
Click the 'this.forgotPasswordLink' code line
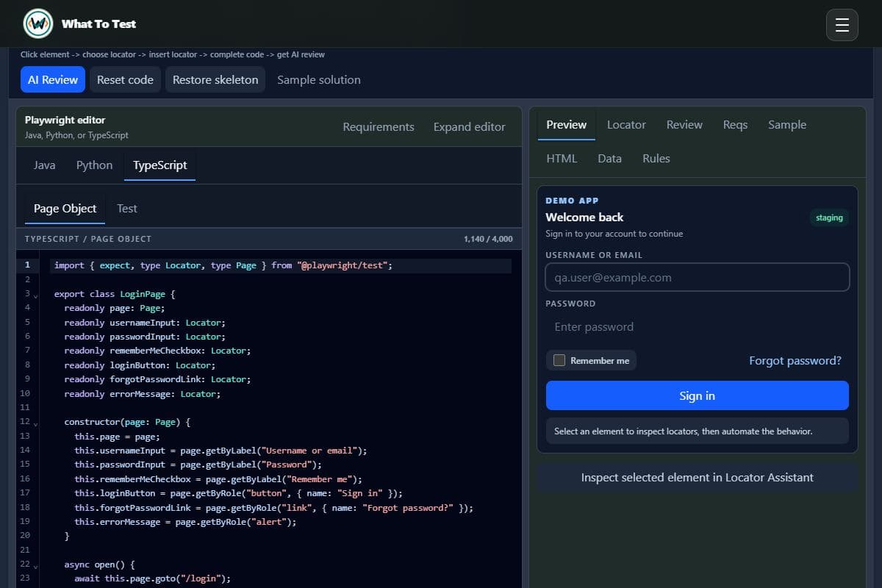tap(274, 508)
